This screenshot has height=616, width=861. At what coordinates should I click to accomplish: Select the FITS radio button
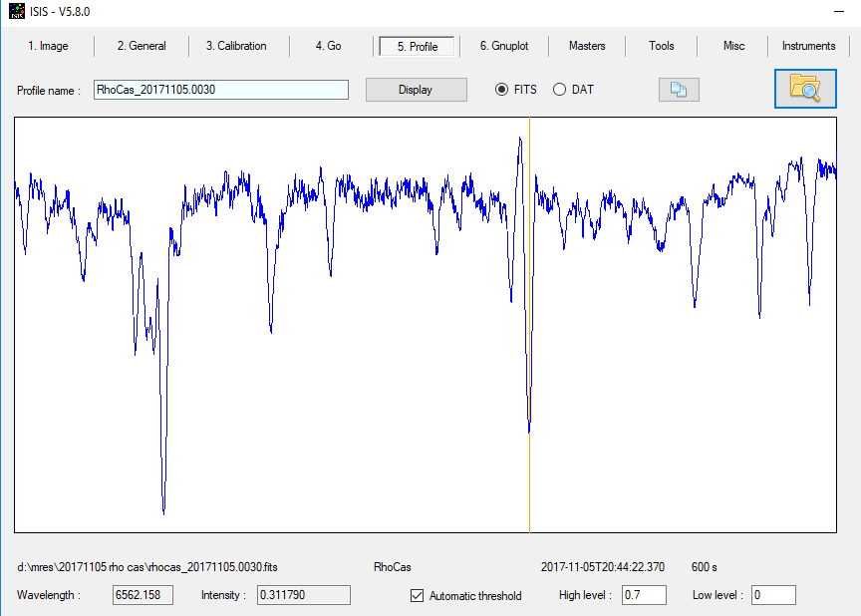(x=502, y=90)
